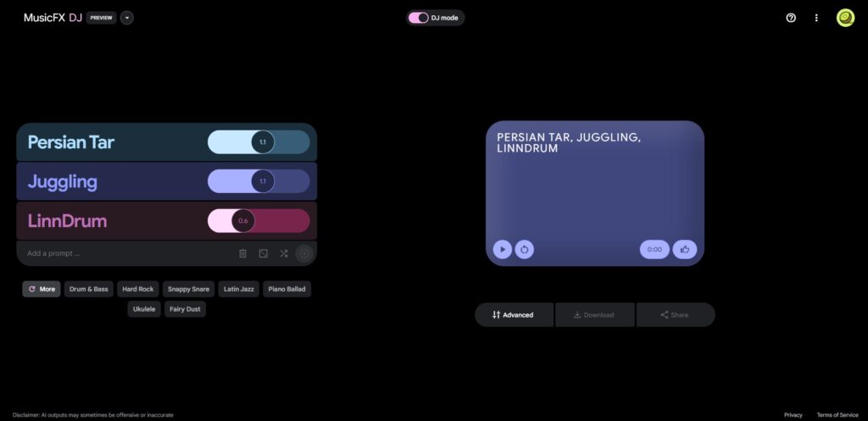The image size is (868, 421).
Task: Click the Download button
Action: coord(594,315)
